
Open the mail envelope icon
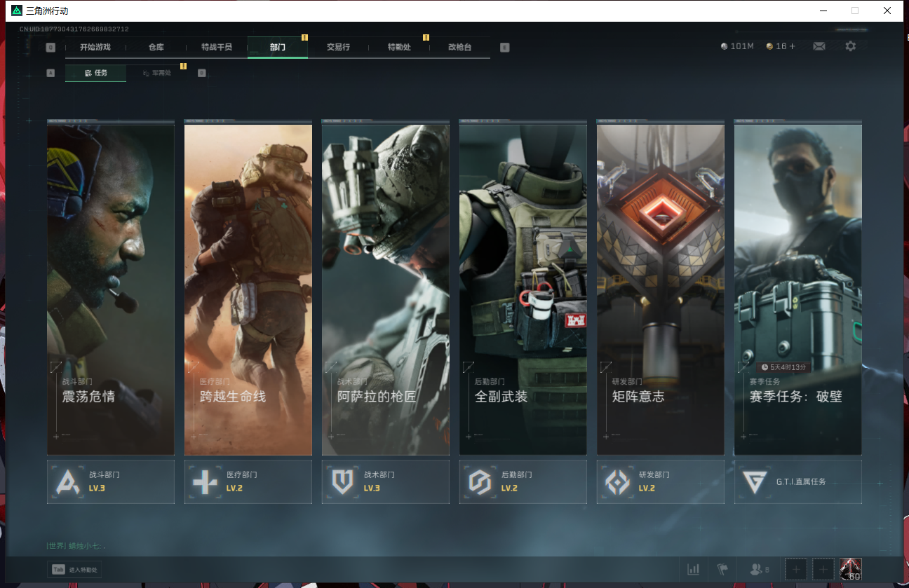[819, 46]
